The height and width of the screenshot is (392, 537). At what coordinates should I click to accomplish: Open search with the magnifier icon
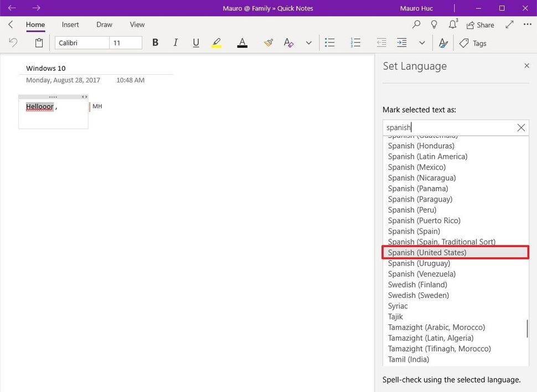click(x=416, y=24)
